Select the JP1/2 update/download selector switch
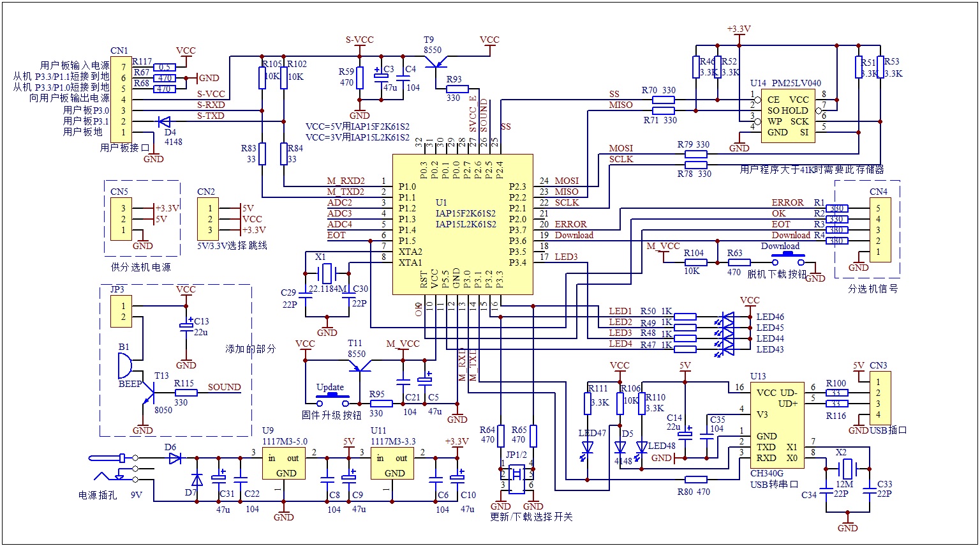Screen dimensions: 980x546 (517, 474)
